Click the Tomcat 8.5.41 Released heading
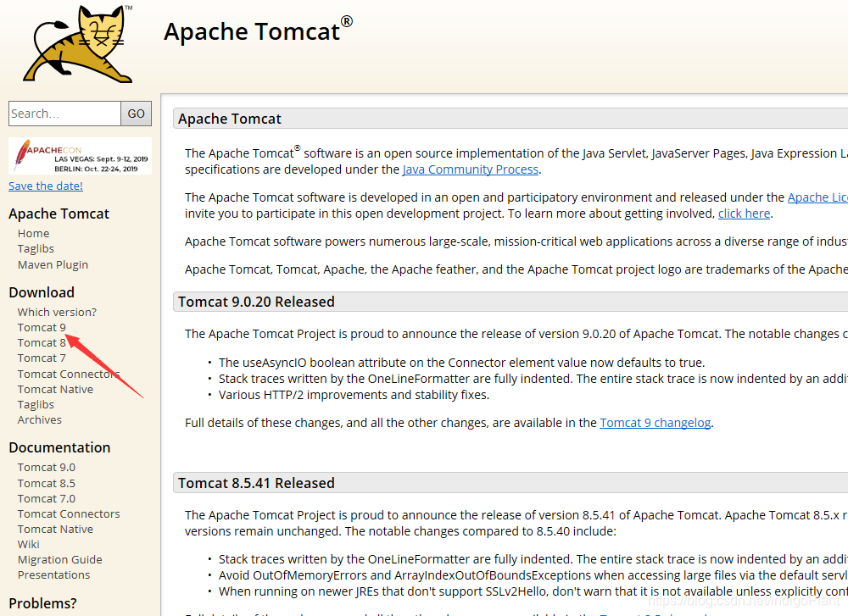 256,483
